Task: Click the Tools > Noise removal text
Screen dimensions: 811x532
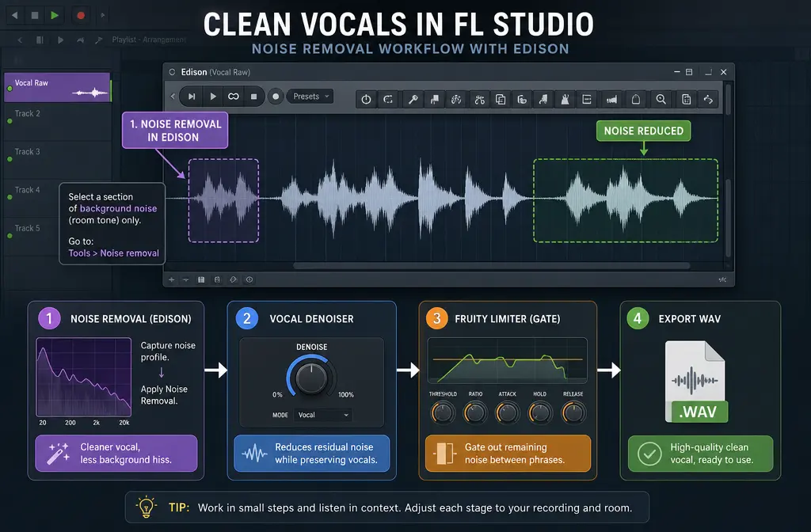Action: [114, 253]
